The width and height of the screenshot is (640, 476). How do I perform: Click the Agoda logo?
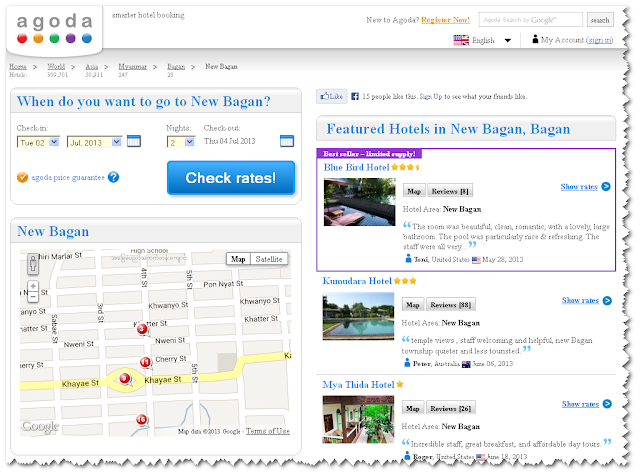(54, 29)
